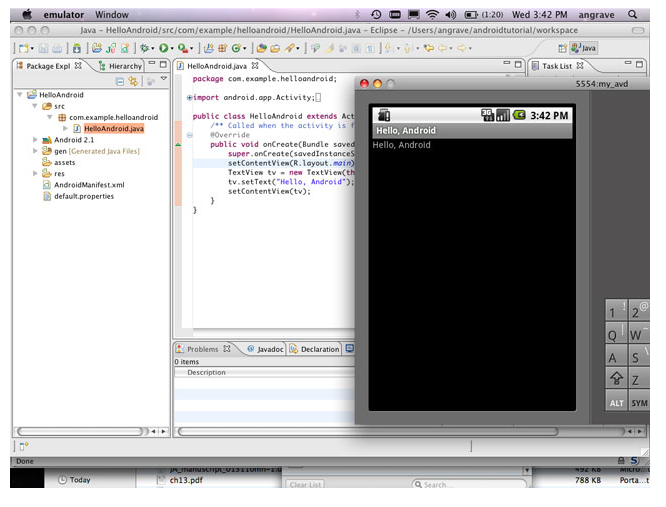
Task: Click the Java perspective button
Action: (x=584, y=48)
